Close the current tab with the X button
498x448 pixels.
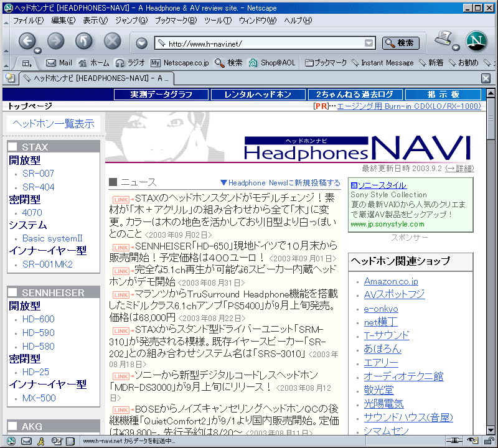[486, 78]
